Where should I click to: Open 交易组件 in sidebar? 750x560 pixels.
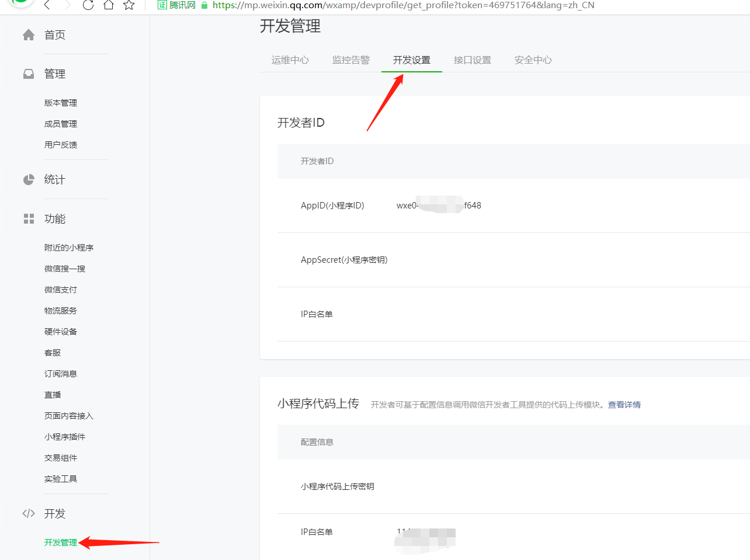pyautogui.click(x=61, y=458)
